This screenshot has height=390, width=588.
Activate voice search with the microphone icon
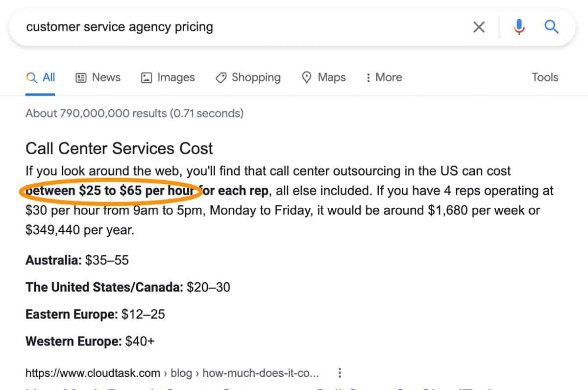[x=519, y=27]
